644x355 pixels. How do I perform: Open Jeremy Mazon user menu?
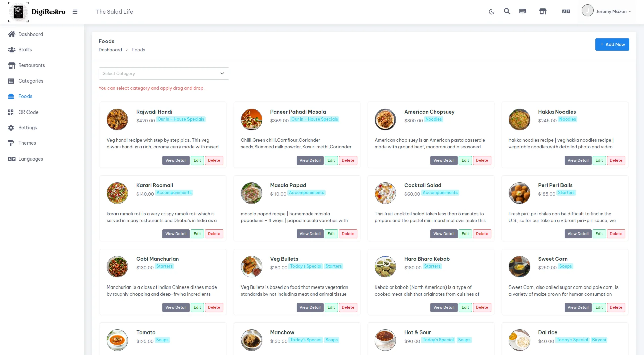click(607, 11)
